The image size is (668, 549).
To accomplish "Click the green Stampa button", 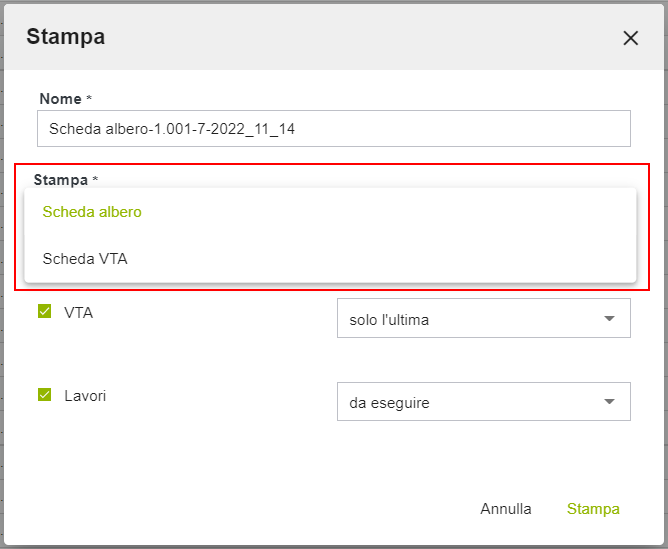I will 593,509.
